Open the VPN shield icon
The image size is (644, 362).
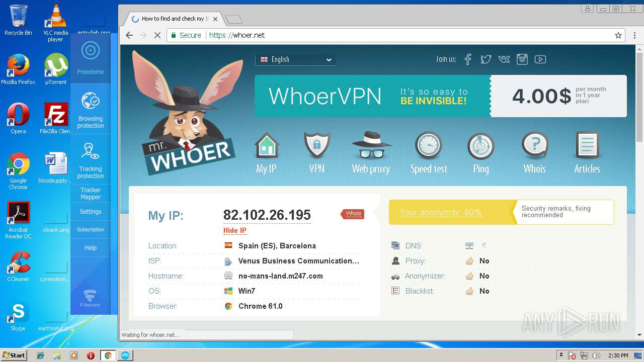pyautogui.click(x=317, y=145)
